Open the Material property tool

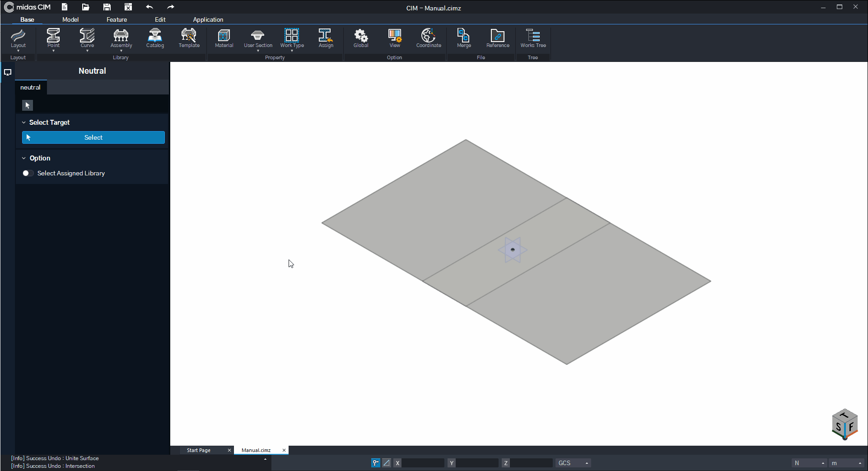(x=224, y=38)
